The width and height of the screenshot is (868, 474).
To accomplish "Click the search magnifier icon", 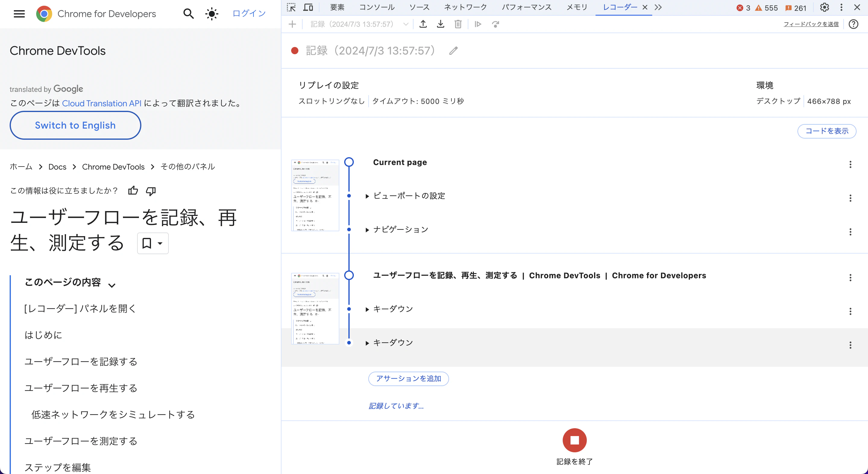I will [188, 14].
